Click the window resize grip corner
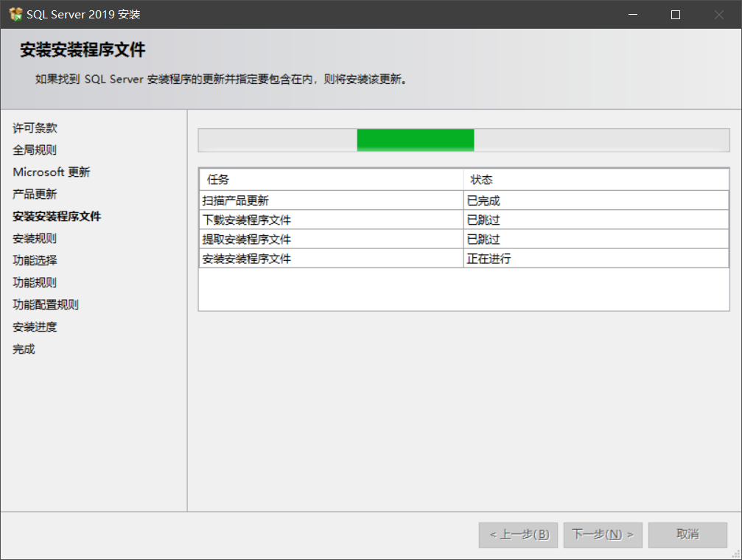Viewport: 742px width, 560px height. pyautogui.click(x=736, y=554)
